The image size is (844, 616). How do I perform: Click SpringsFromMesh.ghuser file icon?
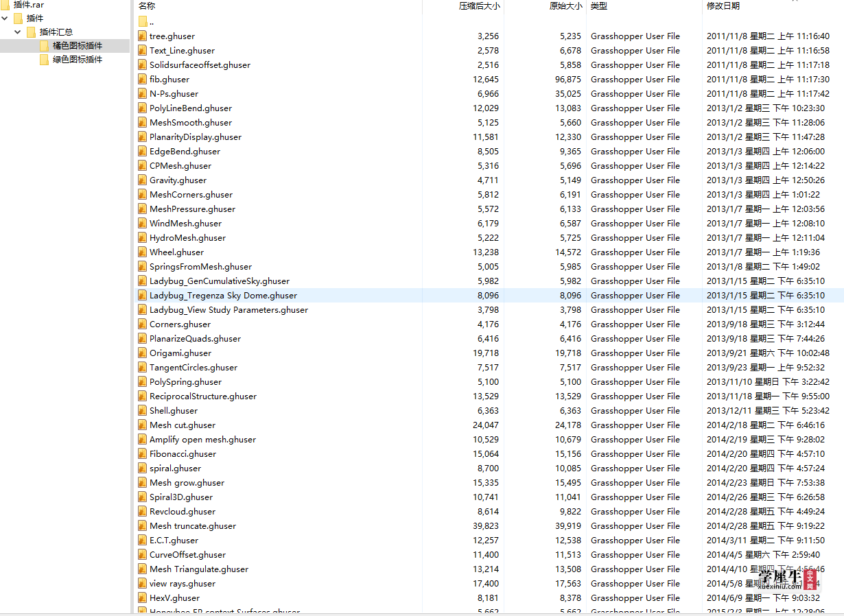point(143,266)
